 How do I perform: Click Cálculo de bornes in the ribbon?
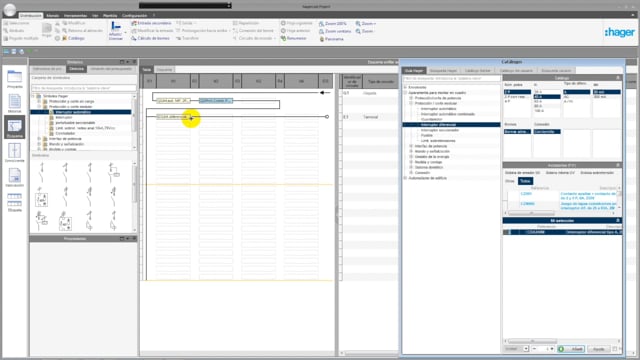150,38
